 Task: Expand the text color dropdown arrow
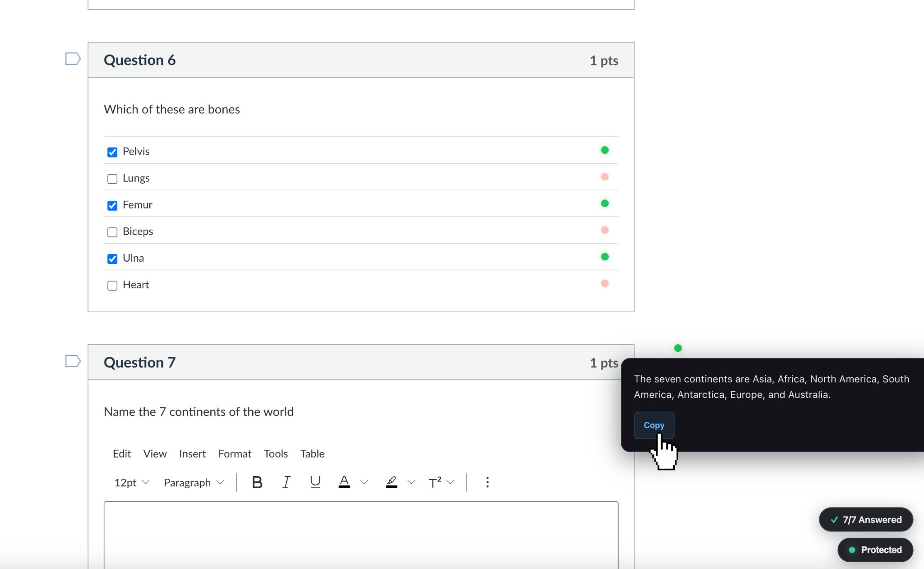coord(364,482)
